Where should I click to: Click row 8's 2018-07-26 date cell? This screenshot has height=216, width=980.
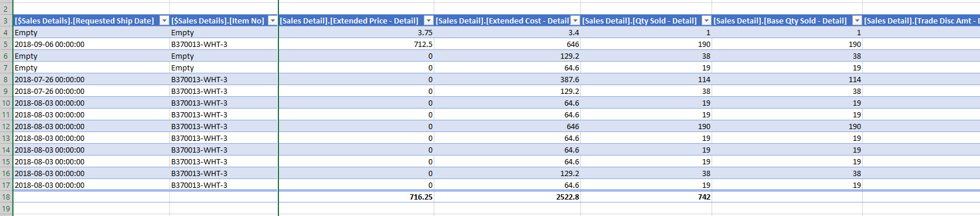coord(91,79)
